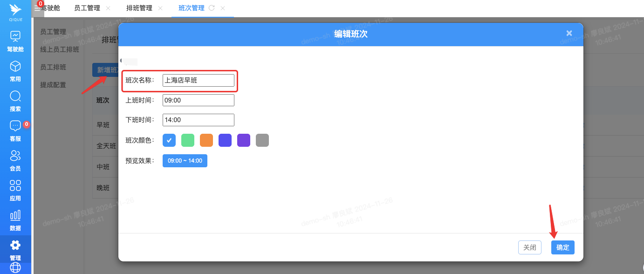Click the 关闭 button in dialog

[x=529, y=247]
